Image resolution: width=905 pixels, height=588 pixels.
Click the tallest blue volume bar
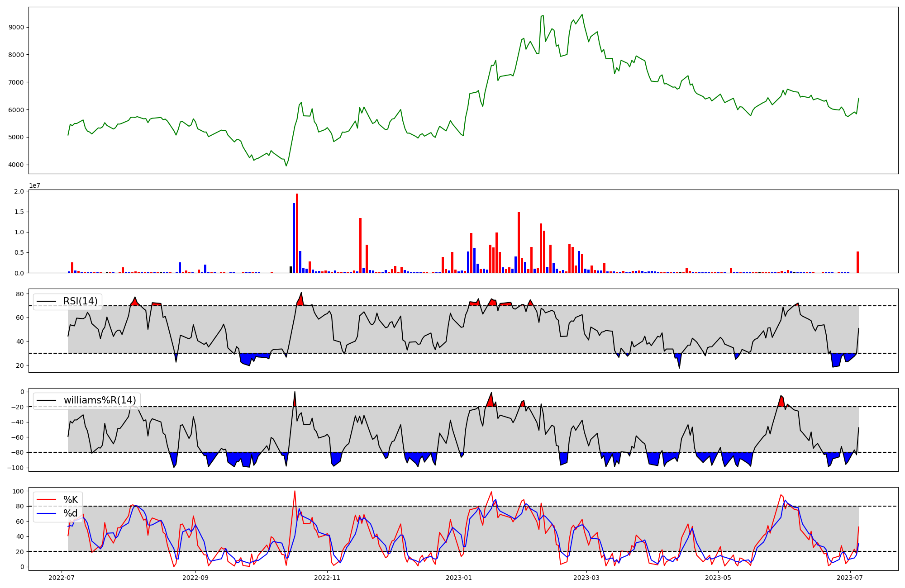[294, 239]
